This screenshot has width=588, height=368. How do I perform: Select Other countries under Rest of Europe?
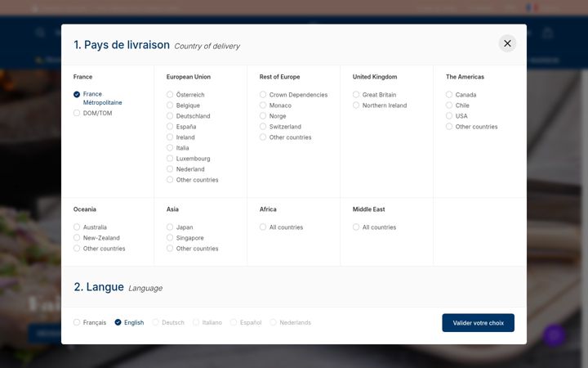point(285,137)
